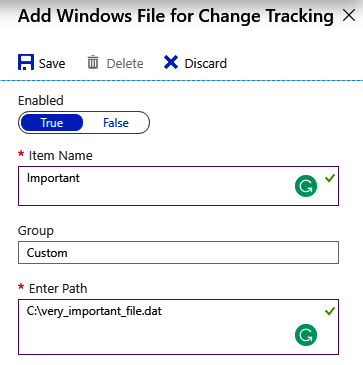Set Enabled to False
This screenshot has width=363, height=365.
pyautogui.click(x=116, y=123)
